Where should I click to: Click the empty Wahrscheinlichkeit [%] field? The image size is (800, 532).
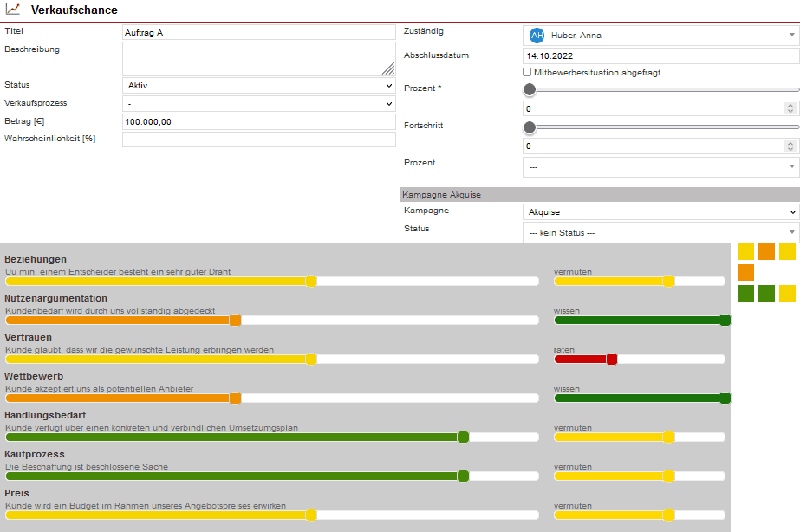(x=258, y=139)
